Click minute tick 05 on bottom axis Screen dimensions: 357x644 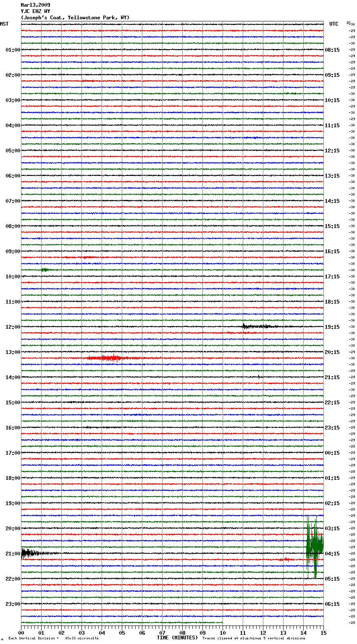tap(122, 633)
